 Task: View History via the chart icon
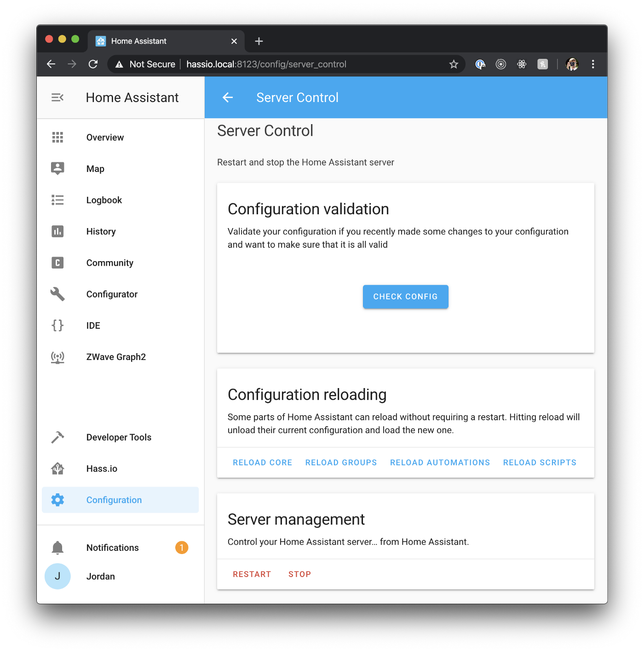pyautogui.click(x=57, y=231)
